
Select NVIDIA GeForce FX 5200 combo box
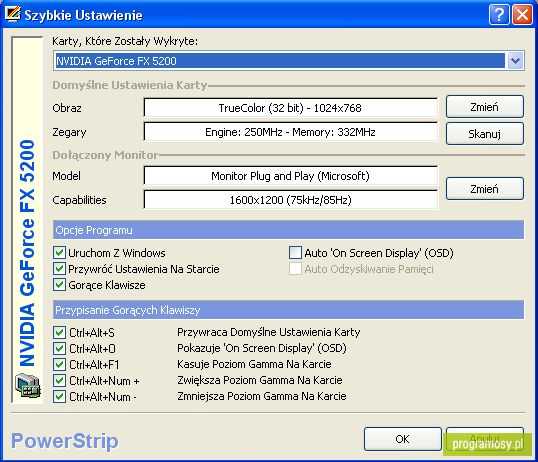(x=289, y=61)
